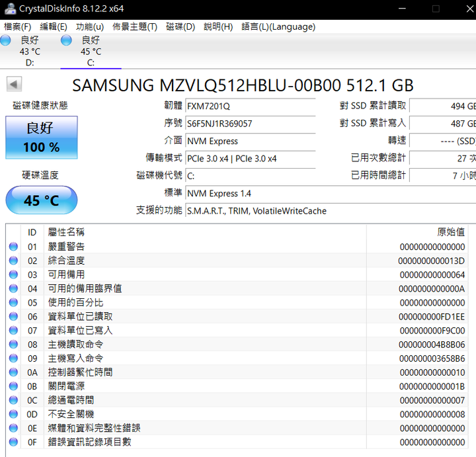Open the 編輯(E) menu
Viewport: 476px width, 457px height.
[54, 26]
